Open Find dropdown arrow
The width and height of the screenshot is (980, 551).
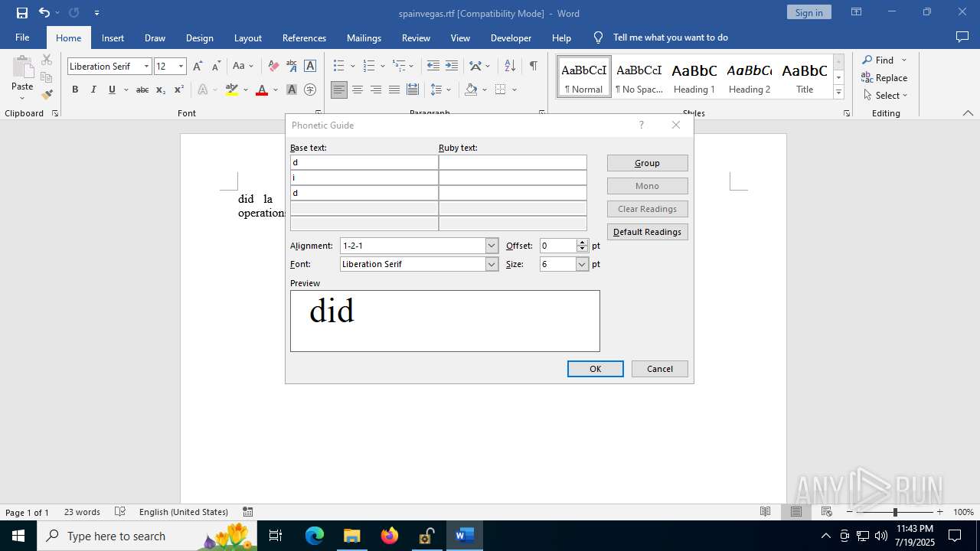(x=903, y=60)
